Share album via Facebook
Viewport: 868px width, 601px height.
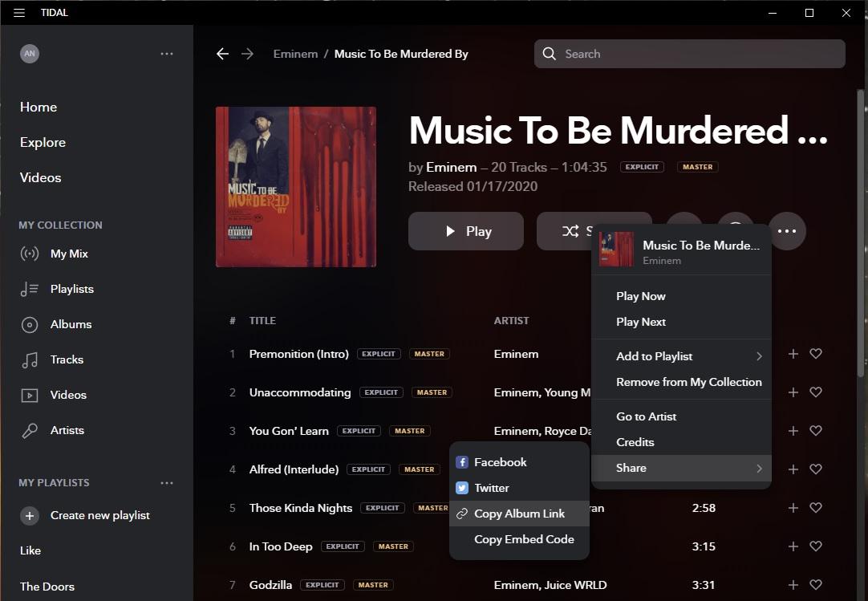click(500, 462)
